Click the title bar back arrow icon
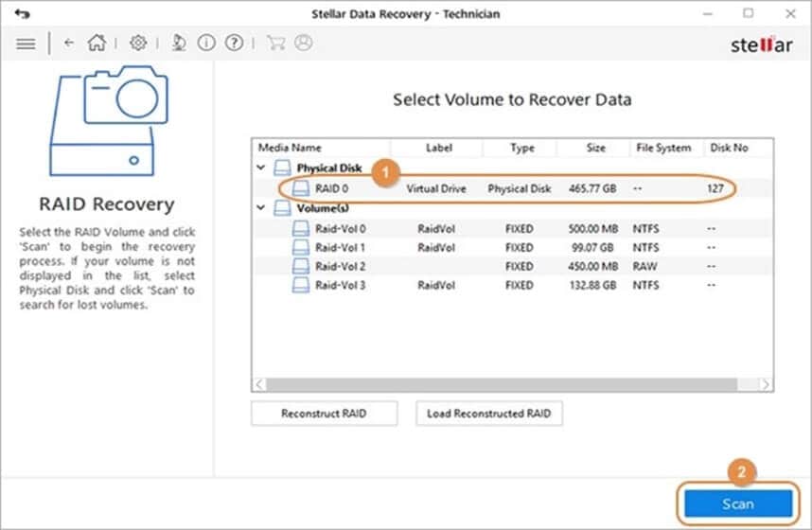The height and width of the screenshot is (530, 812). click(x=22, y=13)
